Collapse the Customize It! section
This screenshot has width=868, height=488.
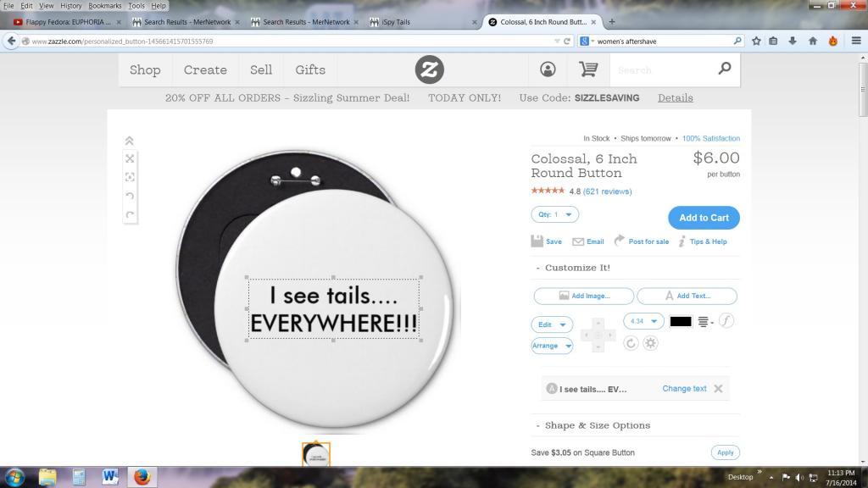pos(538,268)
